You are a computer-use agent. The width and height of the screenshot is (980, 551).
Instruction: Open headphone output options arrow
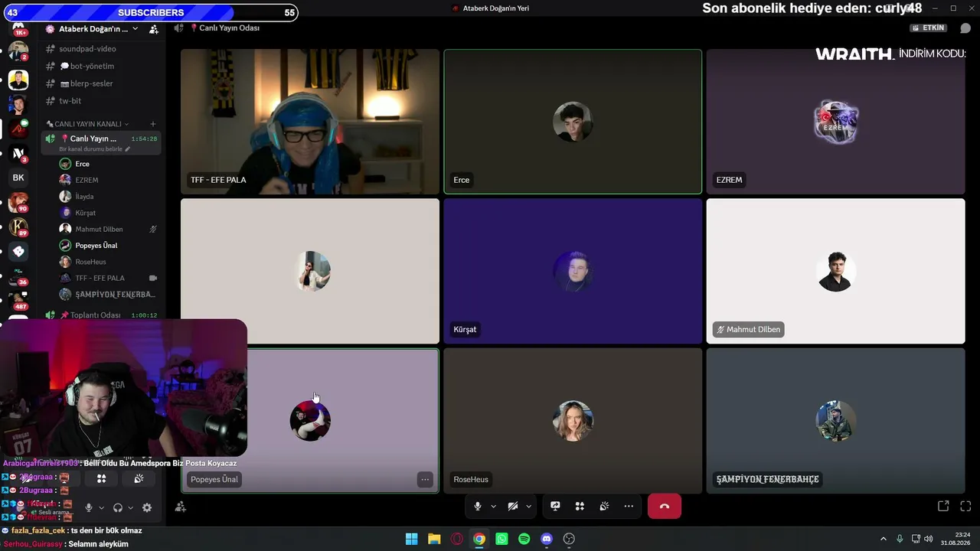click(x=130, y=507)
